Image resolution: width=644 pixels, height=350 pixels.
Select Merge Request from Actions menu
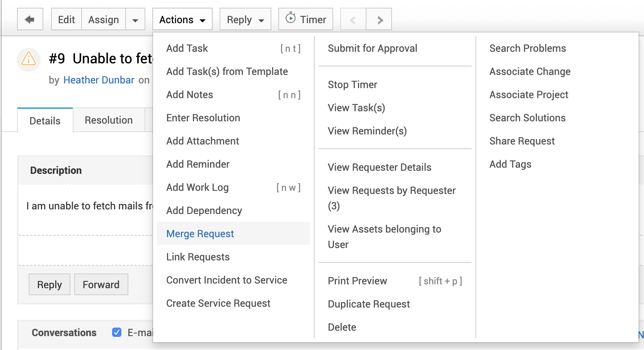click(x=200, y=234)
